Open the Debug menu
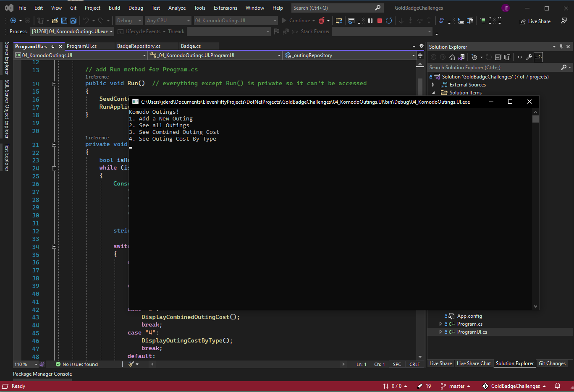Image resolution: width=574 pixels, height=392 pixels. coord(136,8)
